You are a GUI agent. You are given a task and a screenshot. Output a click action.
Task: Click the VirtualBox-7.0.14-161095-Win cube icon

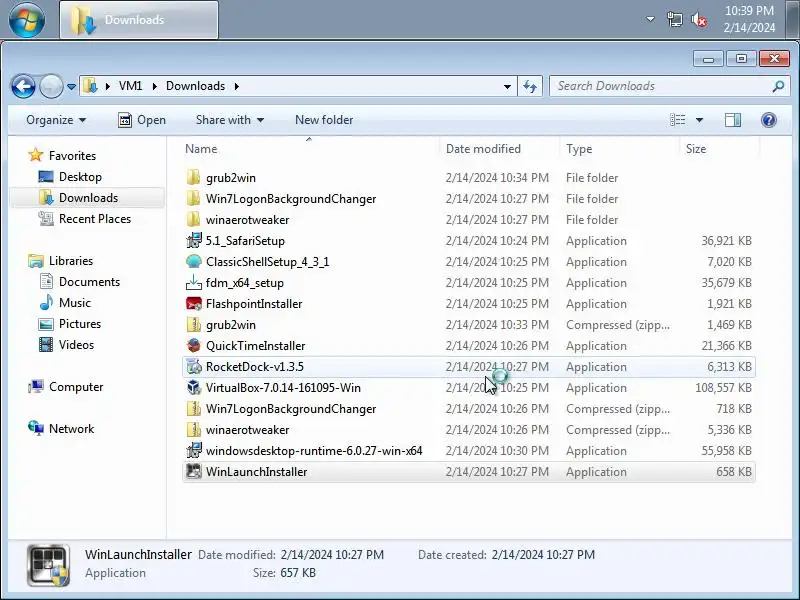[193, 387]
